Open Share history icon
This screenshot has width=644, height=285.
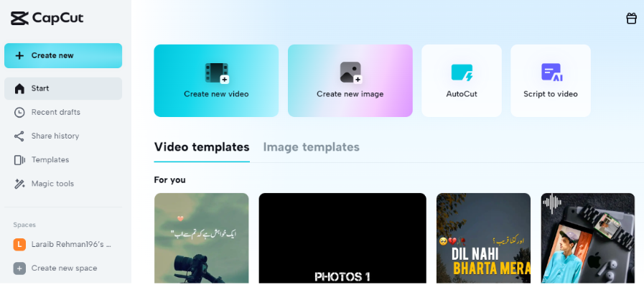(x=19, y=136)
